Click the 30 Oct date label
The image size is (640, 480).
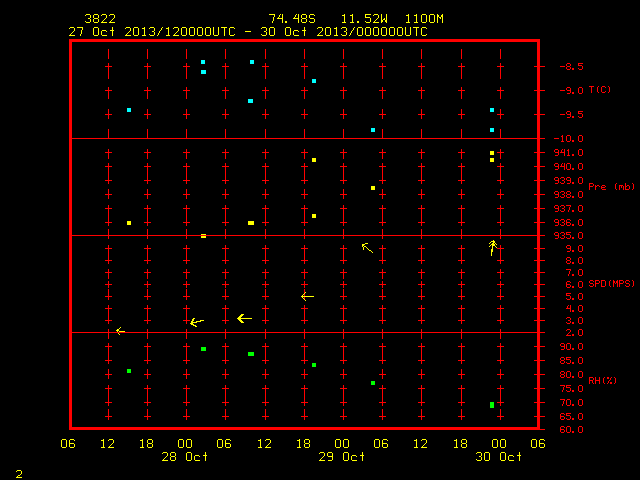[498, 457]
